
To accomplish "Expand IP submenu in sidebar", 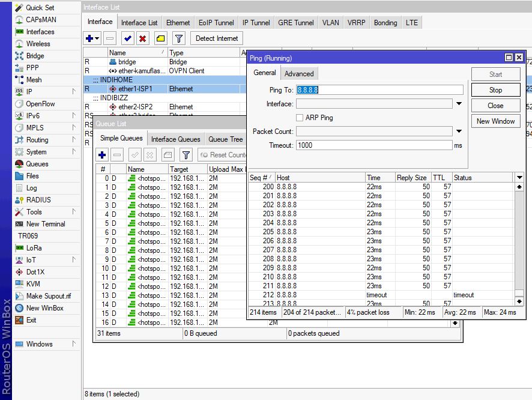I will 74,91.
